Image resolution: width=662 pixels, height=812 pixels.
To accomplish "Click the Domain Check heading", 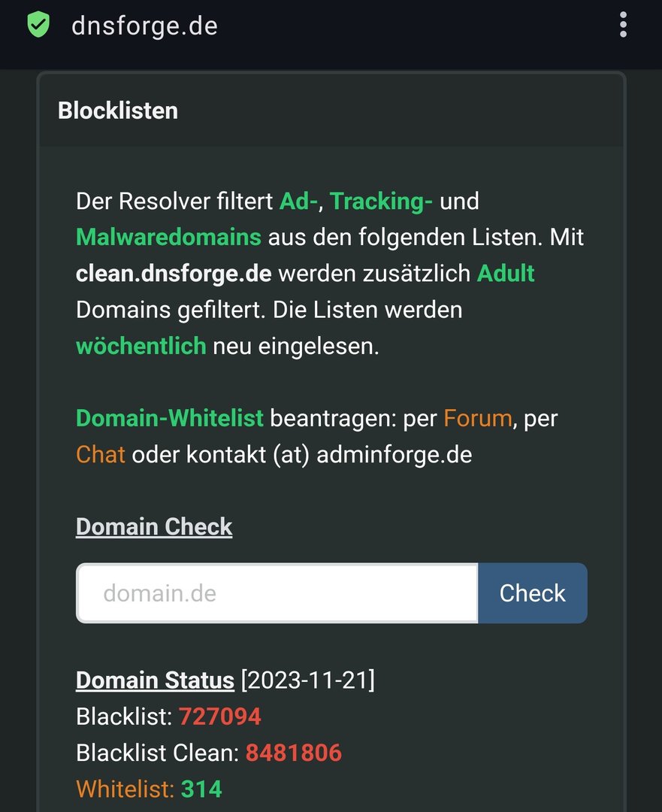I will [x=154, y=526].
